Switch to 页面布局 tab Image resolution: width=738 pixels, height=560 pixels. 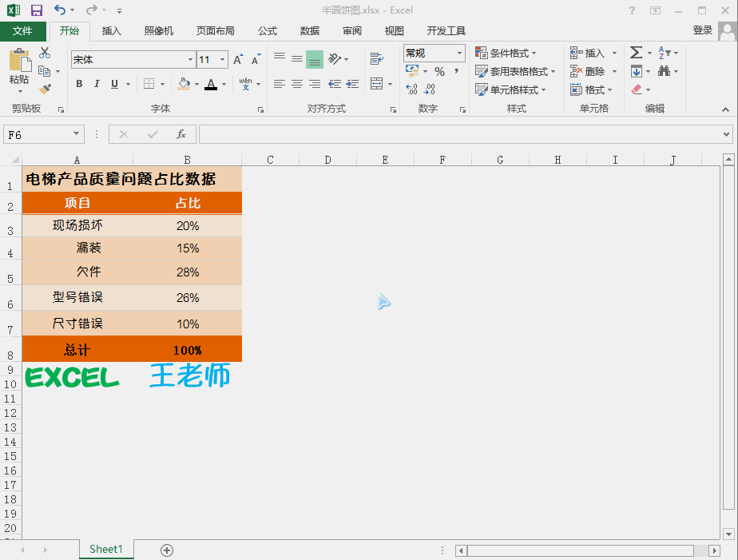215,31
